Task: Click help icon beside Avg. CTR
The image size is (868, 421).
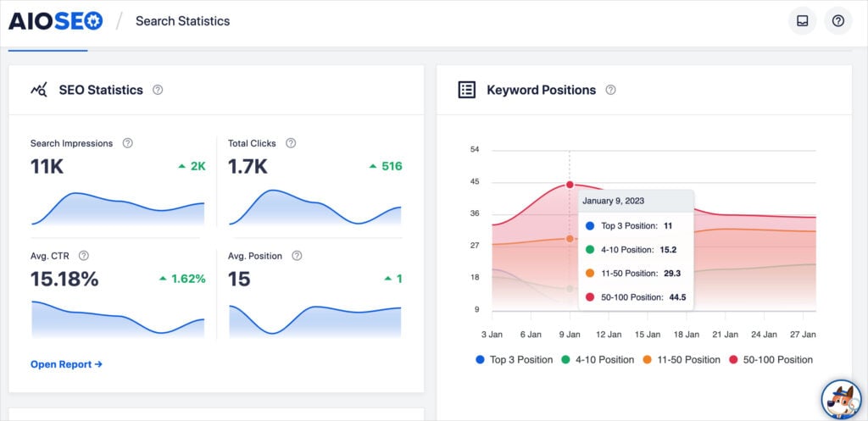Action: 84,256
